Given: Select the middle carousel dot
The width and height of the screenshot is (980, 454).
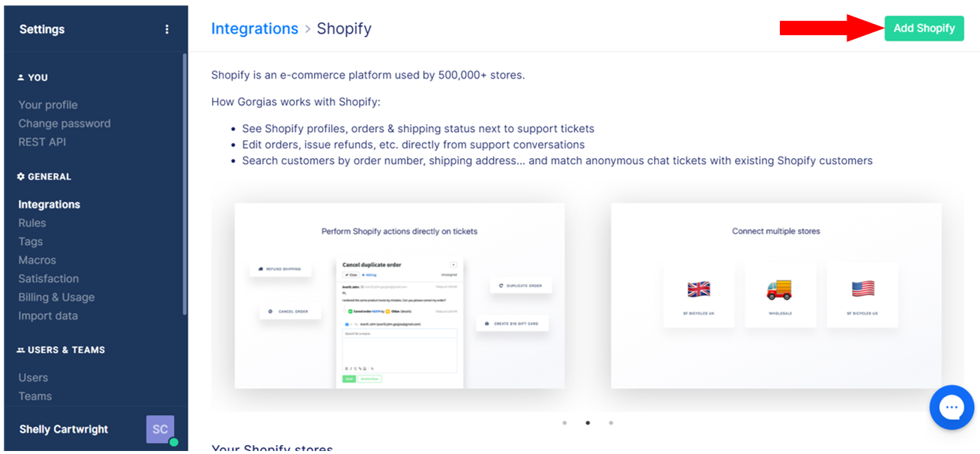Looking at the screenshot, I should click(587, 423).
